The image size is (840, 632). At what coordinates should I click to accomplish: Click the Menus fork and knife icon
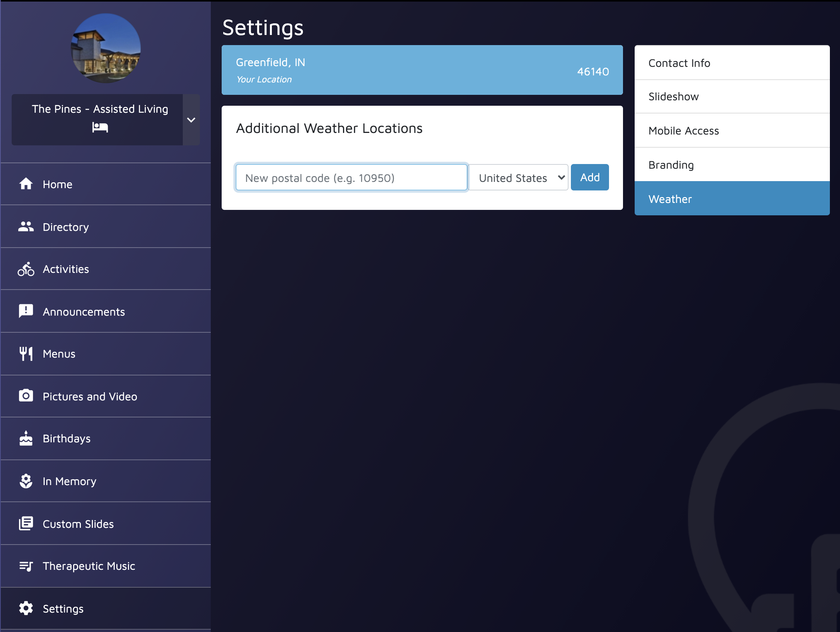pos(26,354)
